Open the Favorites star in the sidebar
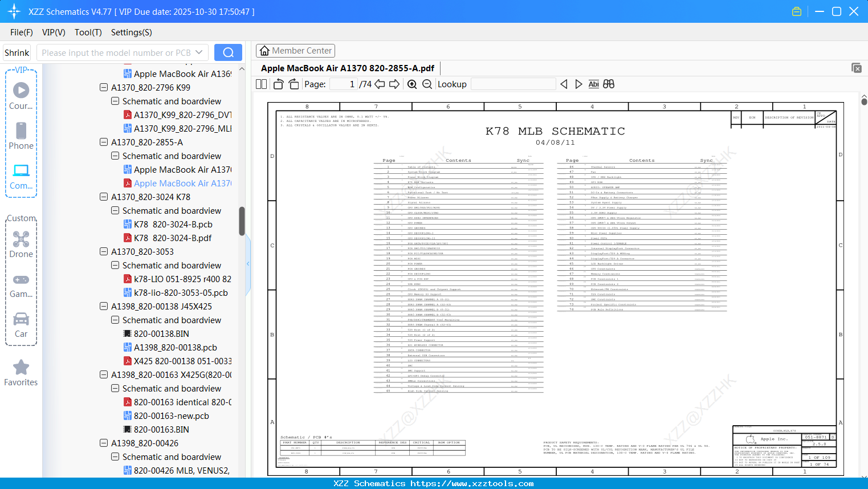Image resolution: width=868 pixels, height=489 pixels. 21,373
